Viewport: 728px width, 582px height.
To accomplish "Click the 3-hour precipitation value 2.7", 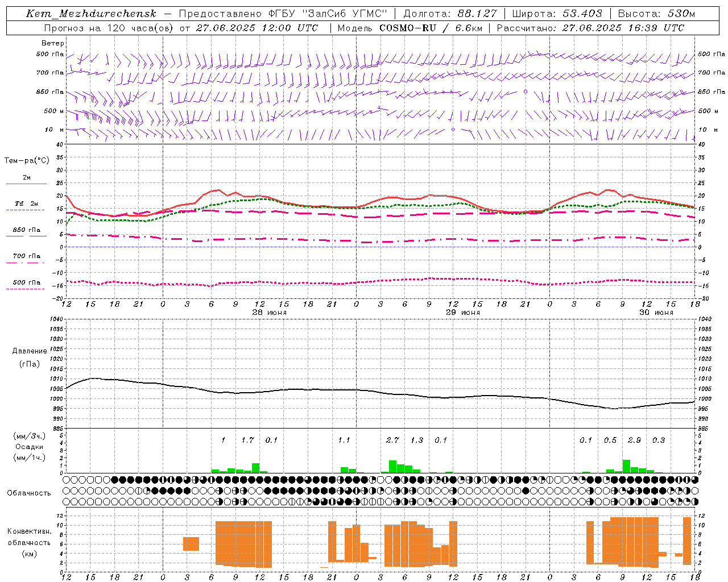I will [x=392, y=440].
